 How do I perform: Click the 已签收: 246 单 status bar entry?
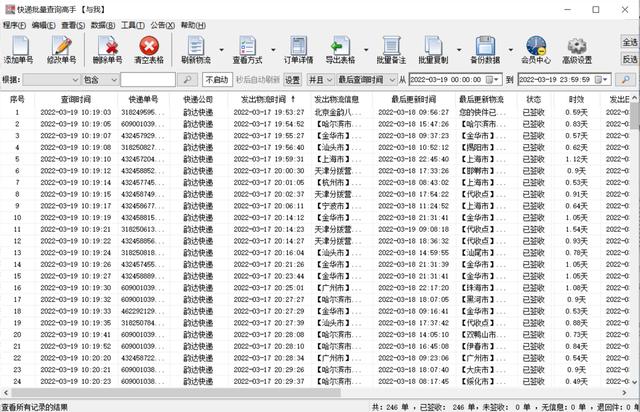click(x=447, y=407)
